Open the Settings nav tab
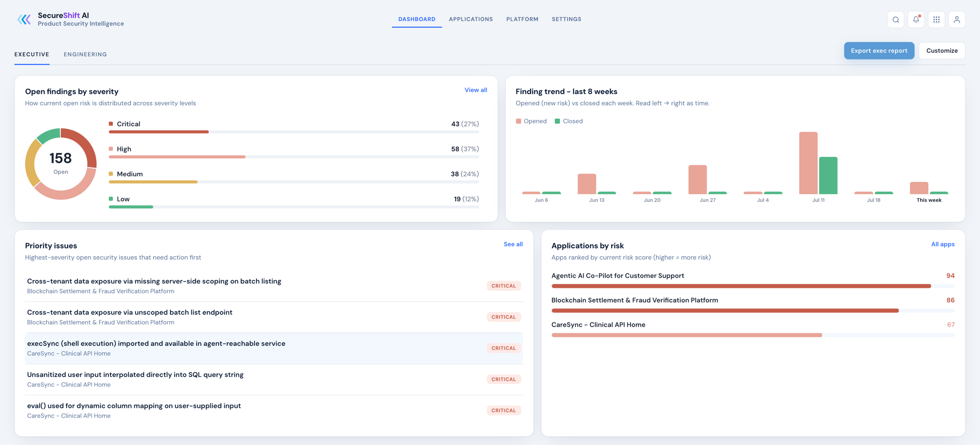The height and width of the screenshot is (445, 980). [567, 19]
